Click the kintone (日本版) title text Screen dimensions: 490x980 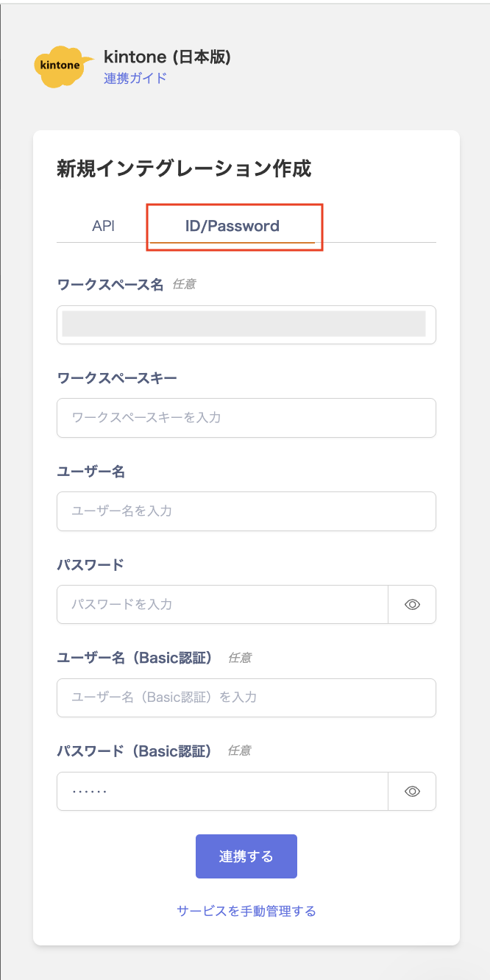(167, 57)
